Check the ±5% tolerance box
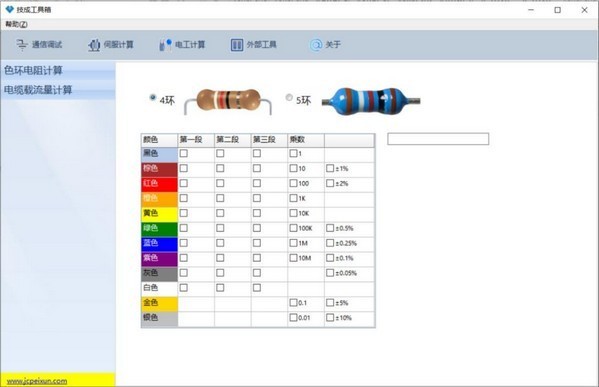This screenshot has width=599, height=387. tap(330, 303)
